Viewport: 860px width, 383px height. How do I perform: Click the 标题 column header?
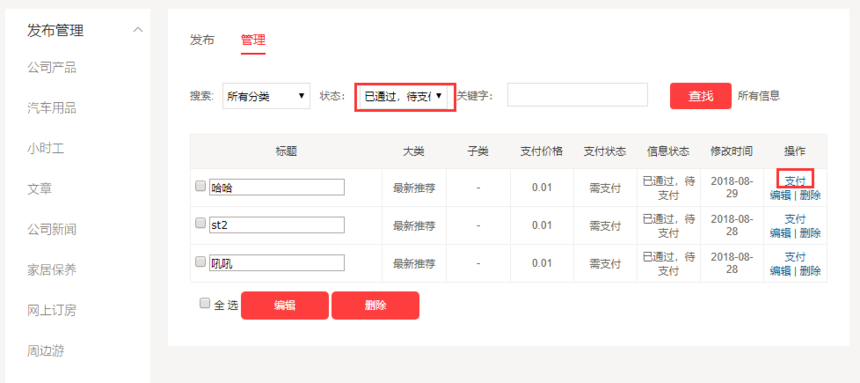click(x=286, y=151)
